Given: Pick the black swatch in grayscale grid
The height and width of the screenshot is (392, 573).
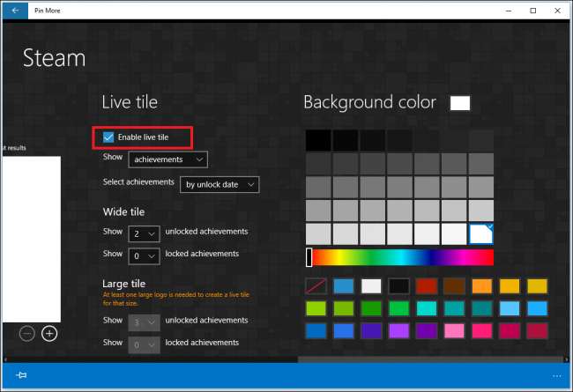Looking at the screenshot, I should [317, 140].
